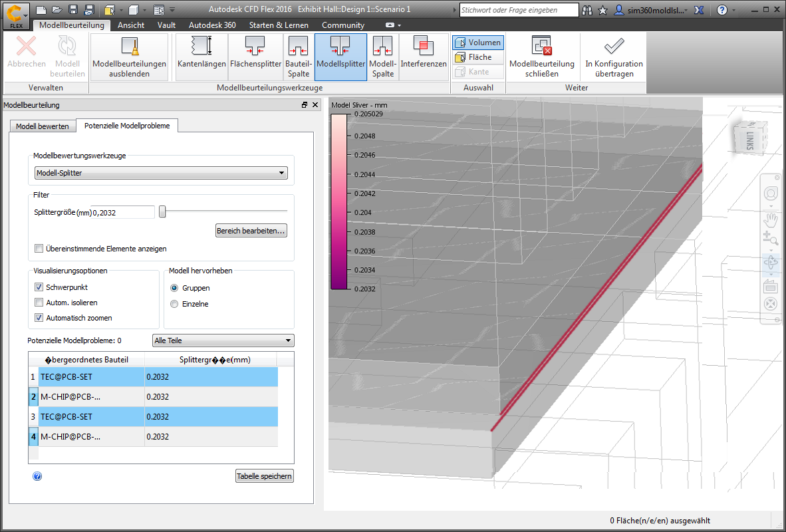Click the Tabelle speichern button
Viewport: 786px width, 532px height.
[x=264, y=476]
